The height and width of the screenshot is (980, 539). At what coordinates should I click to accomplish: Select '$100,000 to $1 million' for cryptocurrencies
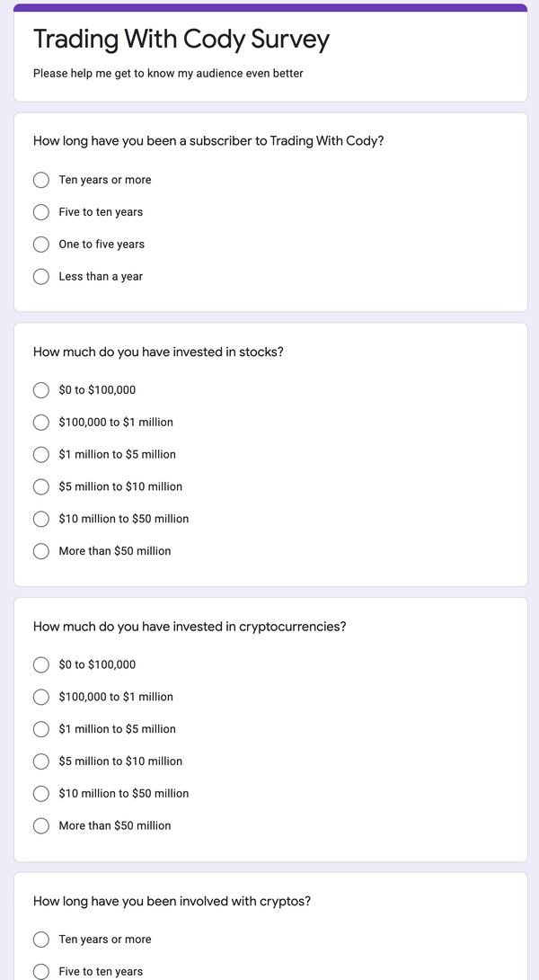(x=40, y=697)
